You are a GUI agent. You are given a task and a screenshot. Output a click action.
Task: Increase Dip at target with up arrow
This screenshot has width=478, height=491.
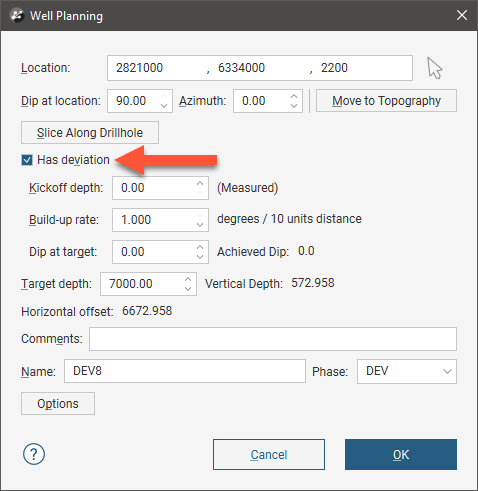pyautogui.click(x=200, y=247)
